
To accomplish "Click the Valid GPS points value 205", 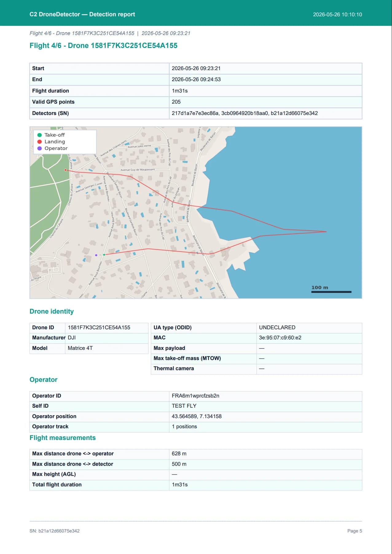I will (x=176, y=102).
